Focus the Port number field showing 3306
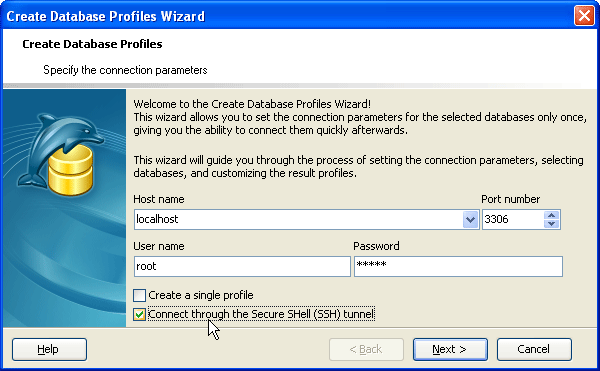 [513, 220]
